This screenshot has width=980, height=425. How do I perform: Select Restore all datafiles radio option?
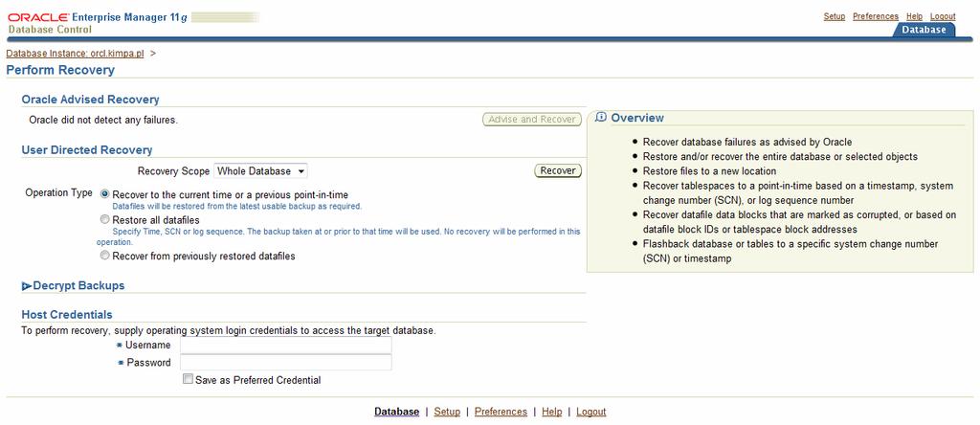pos(104,219)
